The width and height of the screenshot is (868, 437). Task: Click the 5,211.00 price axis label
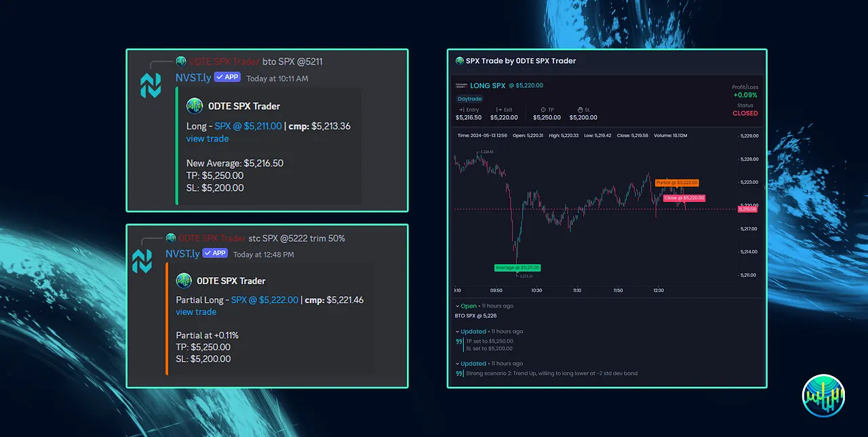750,275
